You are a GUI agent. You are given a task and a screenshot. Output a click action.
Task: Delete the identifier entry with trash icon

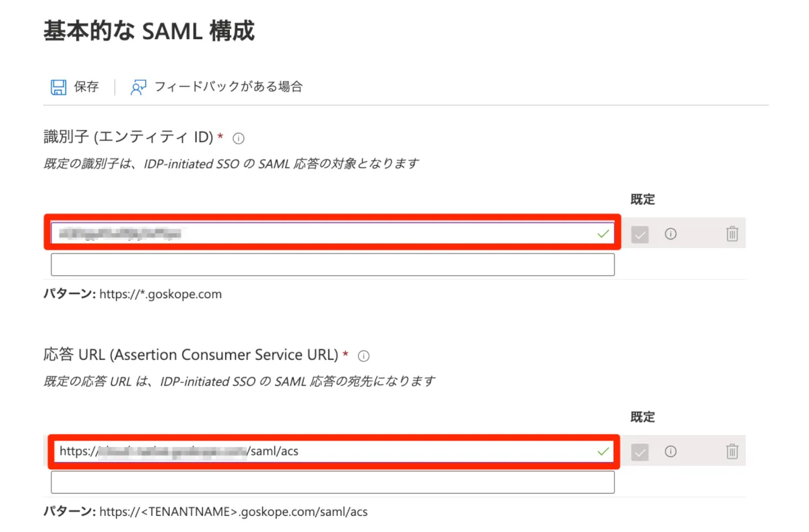731,234
